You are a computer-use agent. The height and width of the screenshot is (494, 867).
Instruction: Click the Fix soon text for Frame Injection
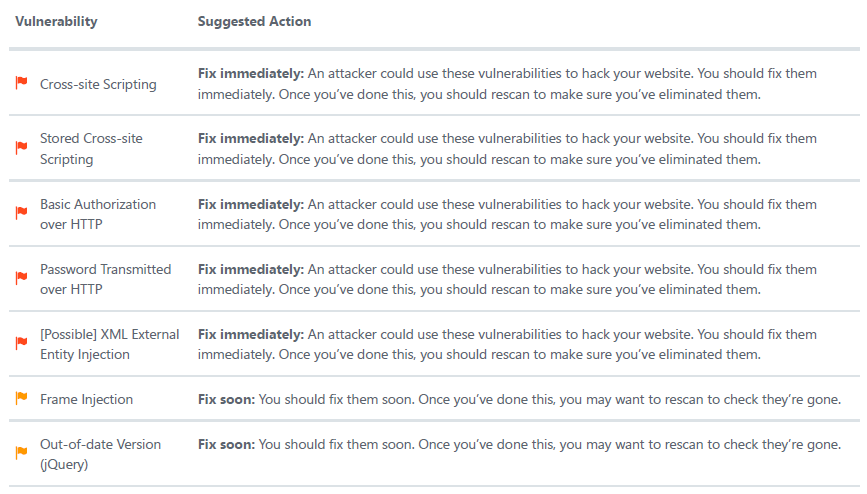tap(226, 399)
